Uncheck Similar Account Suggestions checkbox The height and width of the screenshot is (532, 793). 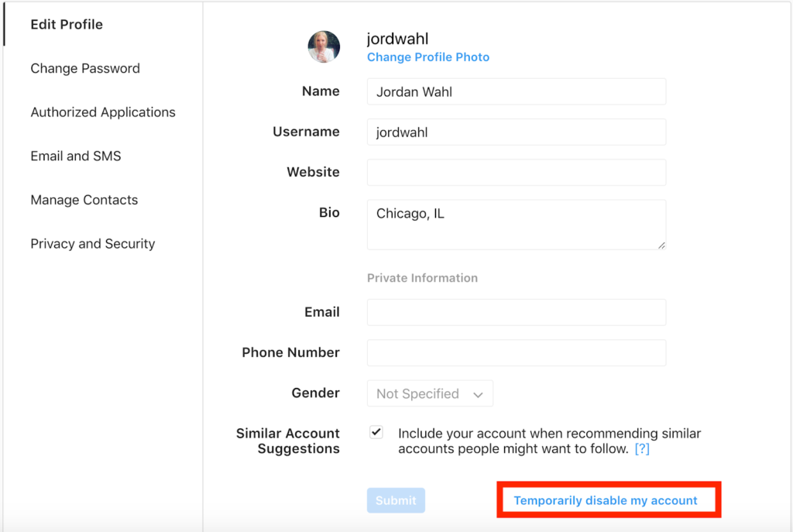coord(376,432)
